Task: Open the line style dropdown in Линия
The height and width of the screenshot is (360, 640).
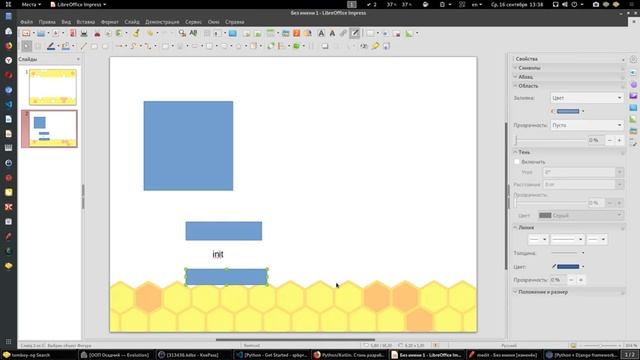Action: tap(567, 239)
